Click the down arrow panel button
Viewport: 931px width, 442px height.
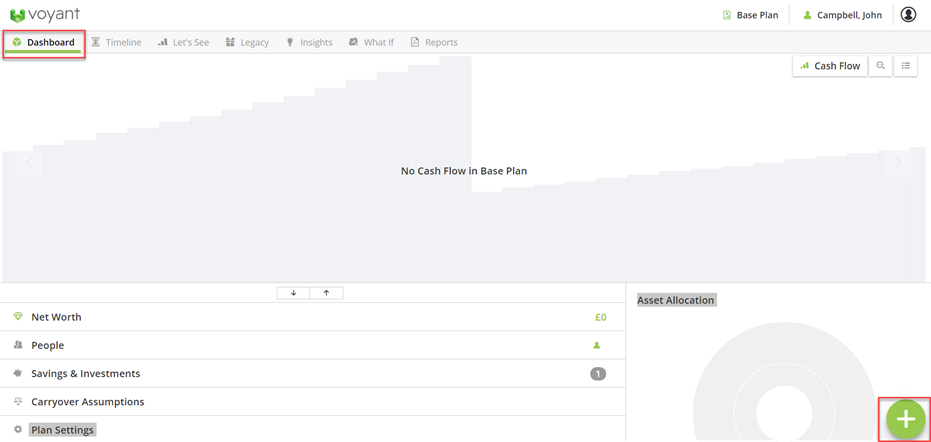tap(293, 293)
